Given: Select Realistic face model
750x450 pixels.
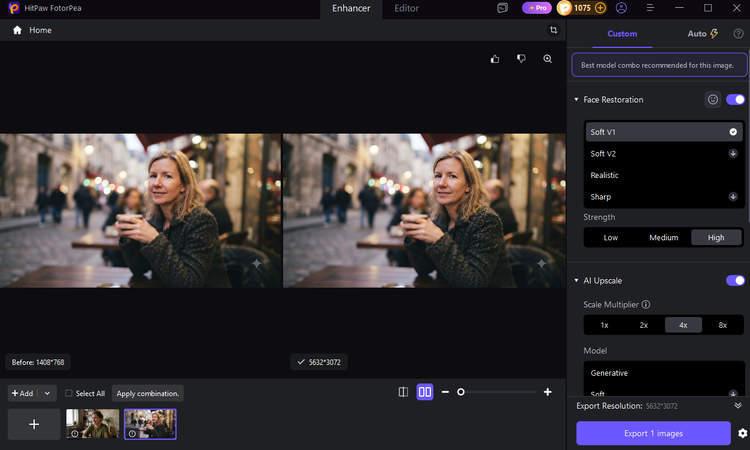Looking at the screenshot, I should click(x=664, y=175).
